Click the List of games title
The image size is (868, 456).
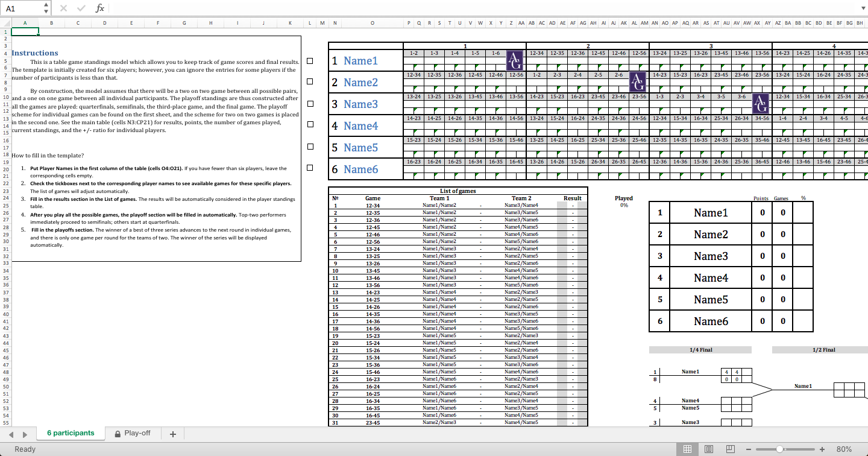(x=458, y=191)
